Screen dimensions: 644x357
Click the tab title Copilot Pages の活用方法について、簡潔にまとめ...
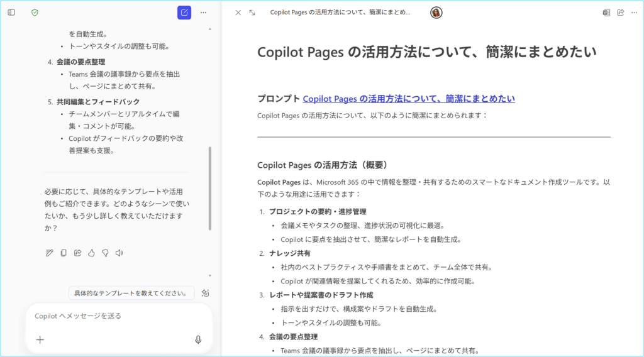(340, 13)
